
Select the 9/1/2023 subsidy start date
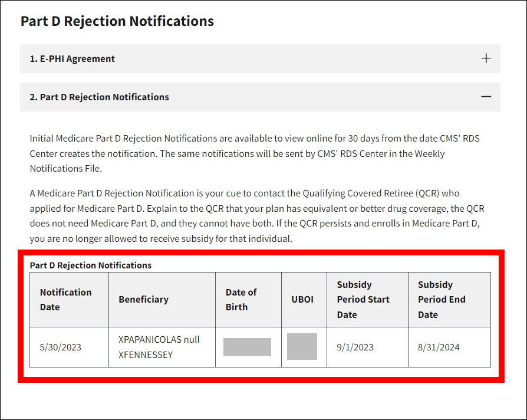(355, 347)
